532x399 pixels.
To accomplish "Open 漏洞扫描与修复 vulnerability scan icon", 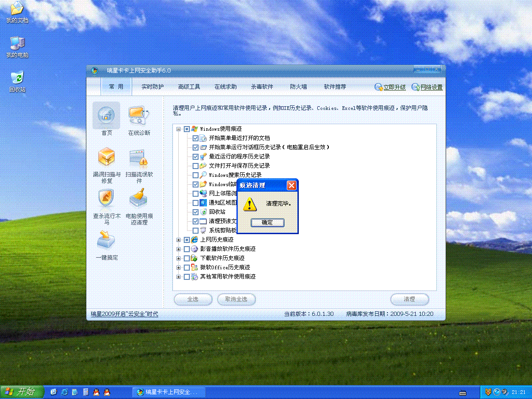I will (x=106, y=157).
